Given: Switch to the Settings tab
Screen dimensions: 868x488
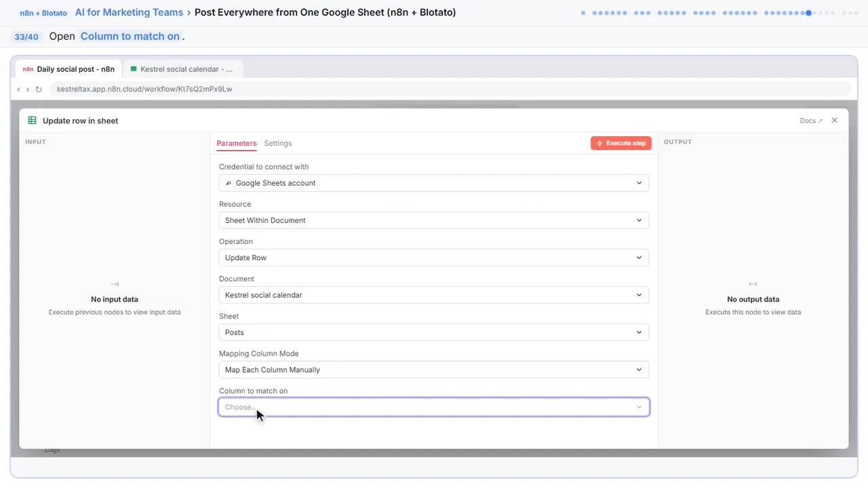Looking at the screenshot, I should 278,143.
